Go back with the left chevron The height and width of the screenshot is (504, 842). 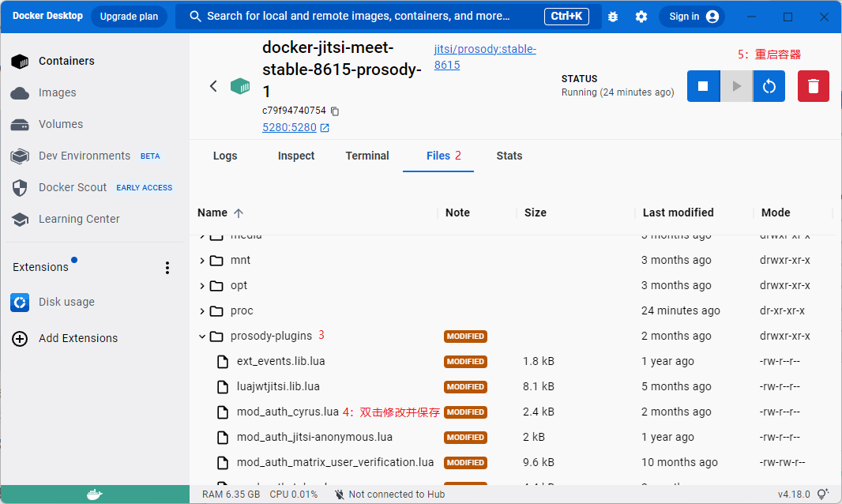(x=213, y=86)
